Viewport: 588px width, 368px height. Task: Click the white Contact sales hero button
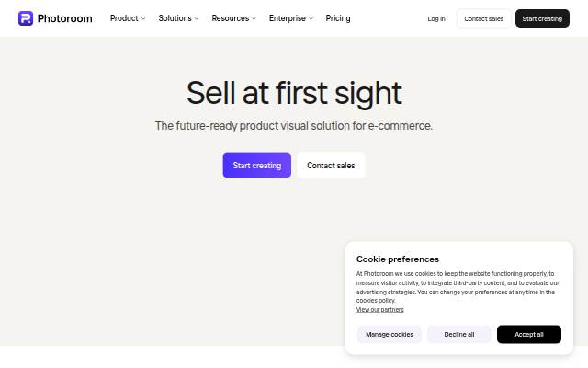331,166
